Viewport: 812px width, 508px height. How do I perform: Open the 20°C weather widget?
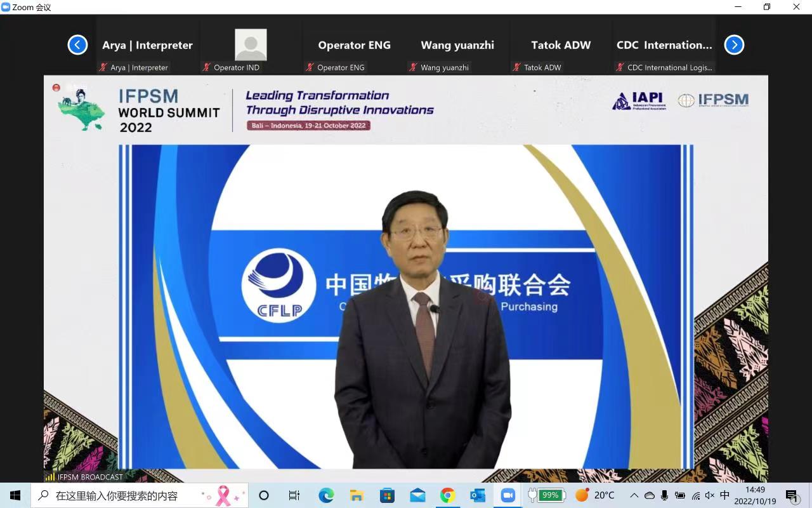pos(595,495)
